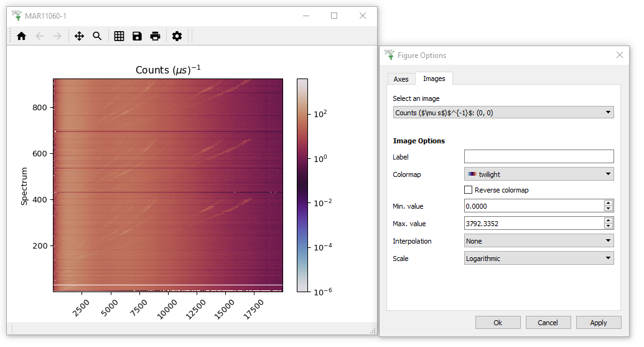Open figure settings gear icon
The image size is (644, 347).
pos(177,36)
